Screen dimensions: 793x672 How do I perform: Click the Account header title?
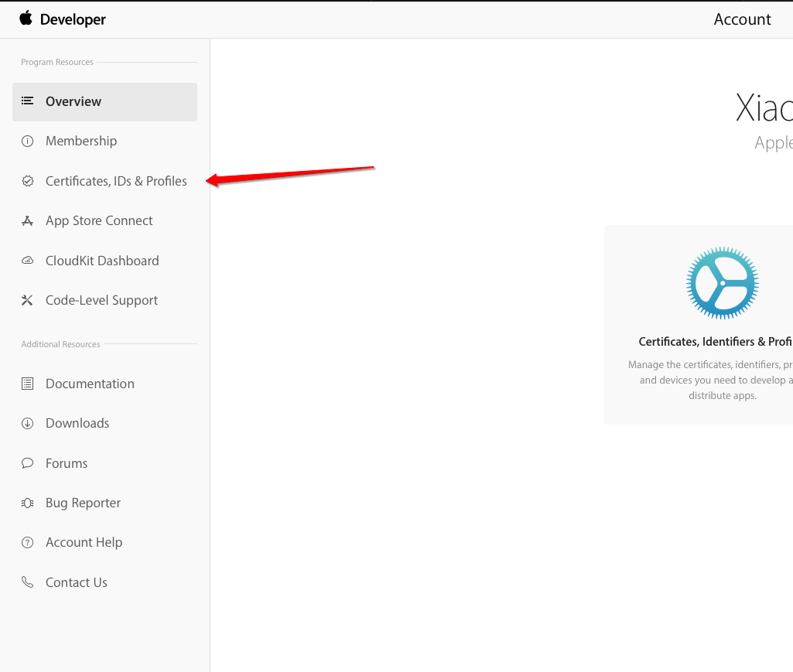tap(742, 19)
